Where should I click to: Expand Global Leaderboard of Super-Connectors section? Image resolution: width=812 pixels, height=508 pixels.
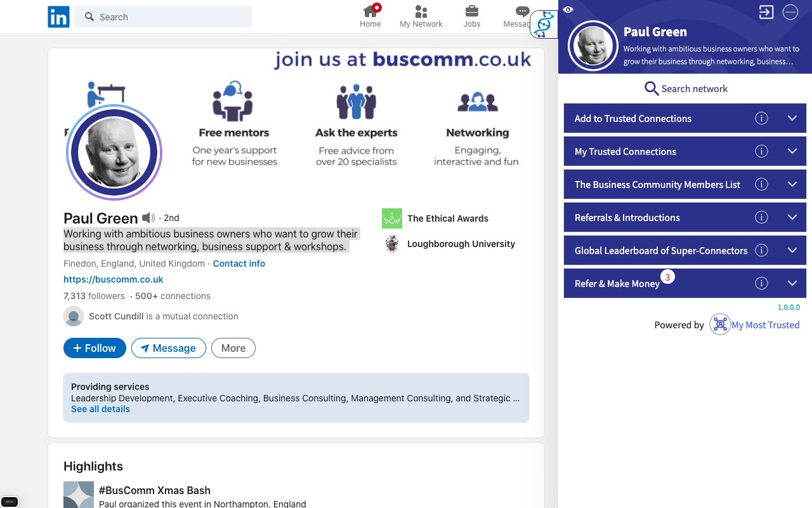[792, 250]
